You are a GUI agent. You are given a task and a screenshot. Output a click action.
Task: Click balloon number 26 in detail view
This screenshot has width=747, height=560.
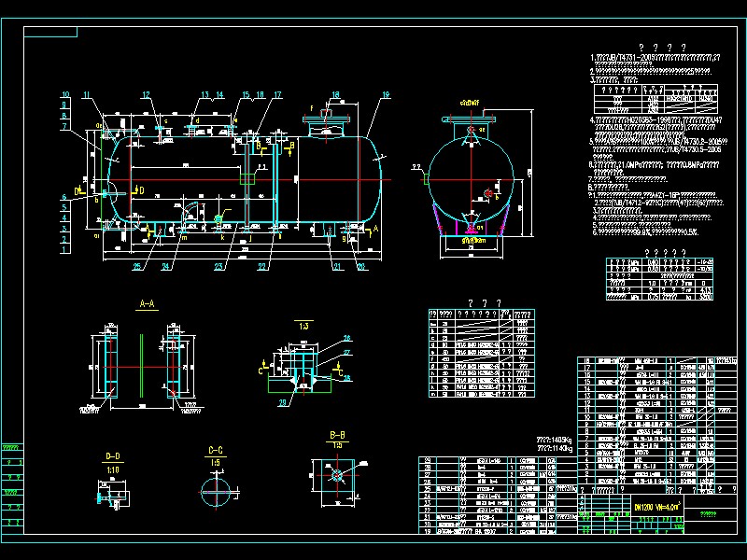click(346, 338)
